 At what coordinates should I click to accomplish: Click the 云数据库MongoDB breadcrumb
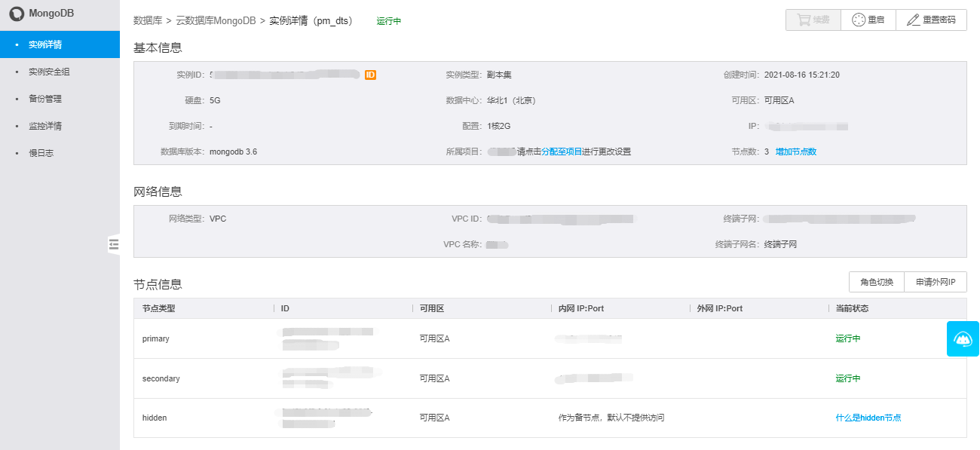coord(216,21)
